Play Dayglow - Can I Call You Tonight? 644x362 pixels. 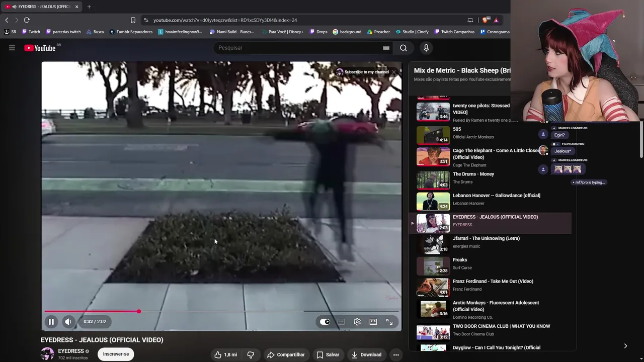(x=489, y=348)
